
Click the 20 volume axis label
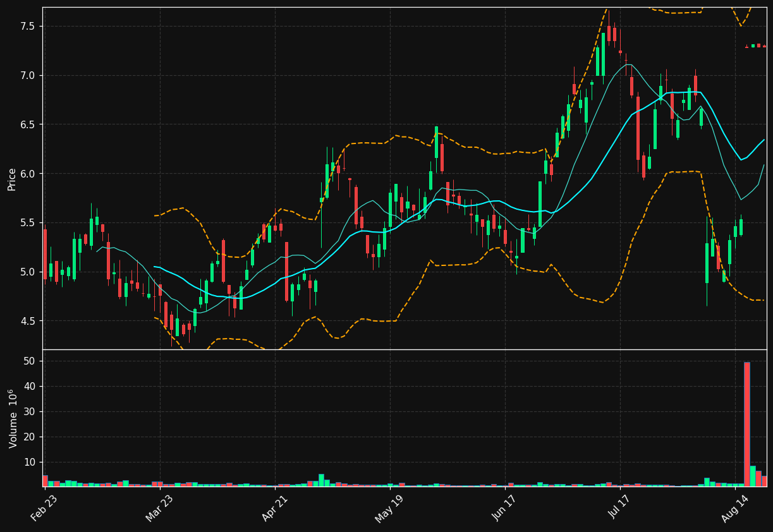[x=29, y=437]
